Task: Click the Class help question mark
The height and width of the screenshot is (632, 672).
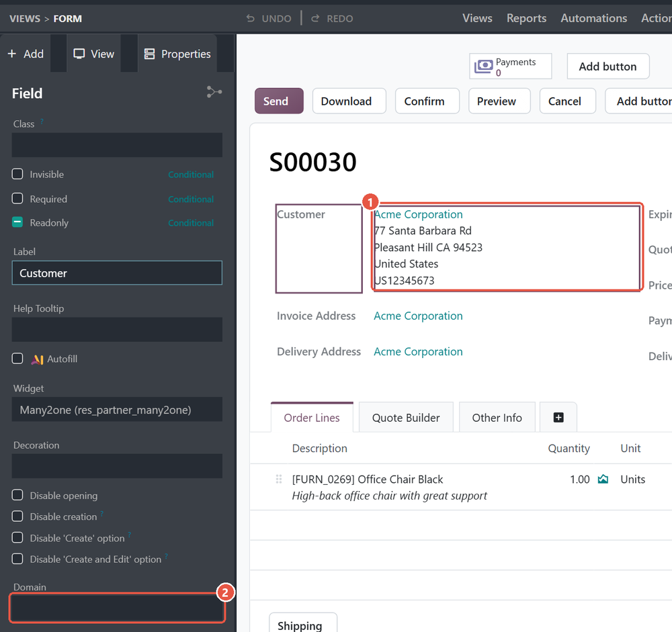Action: [42, 122]
